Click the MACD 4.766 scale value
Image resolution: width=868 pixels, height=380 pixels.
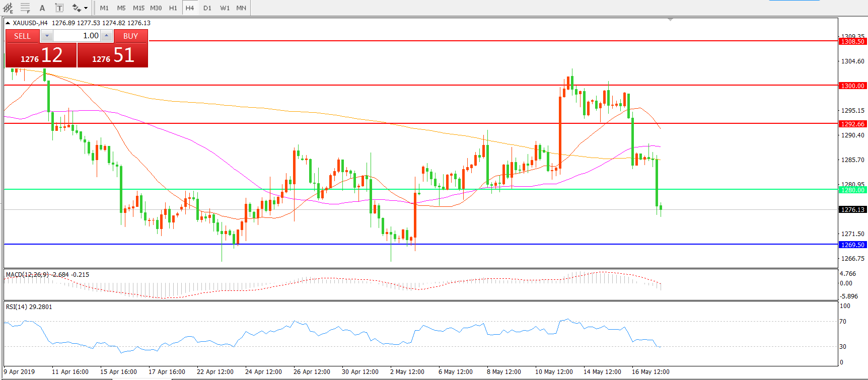(x=848, y=274)
